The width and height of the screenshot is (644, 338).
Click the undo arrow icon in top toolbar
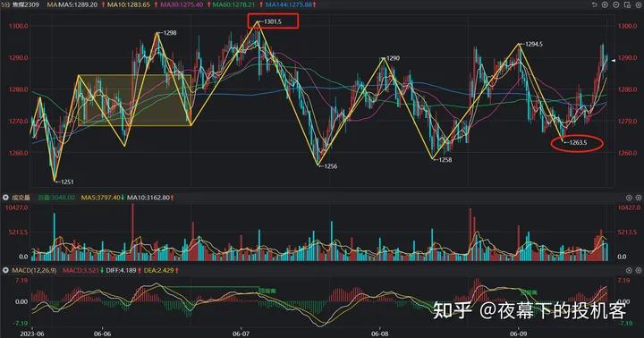pyautogui.click(x=594, y=4)
